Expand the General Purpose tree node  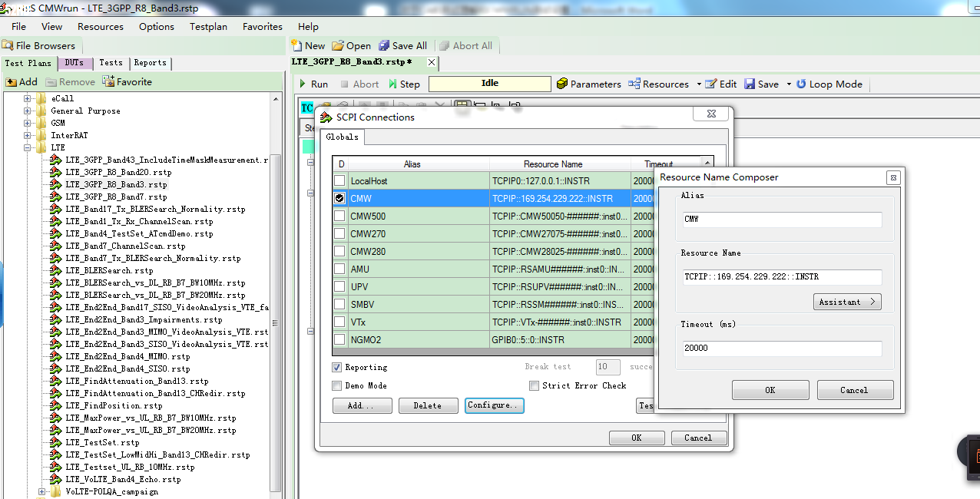[28, 111]
